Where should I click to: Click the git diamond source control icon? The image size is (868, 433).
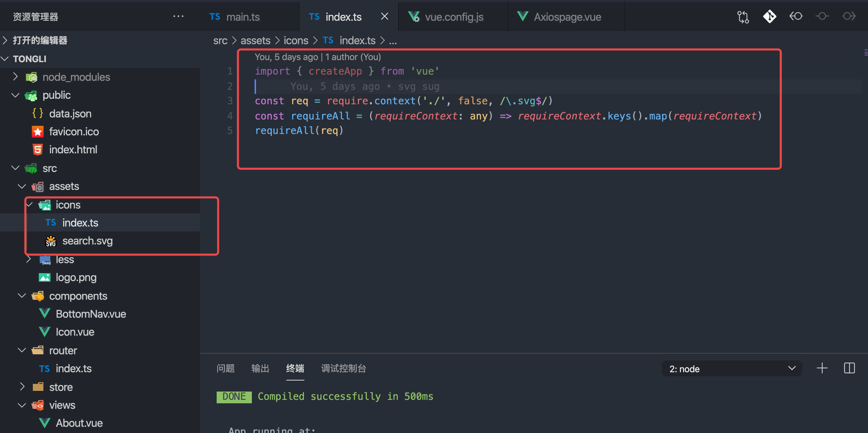pos(769,17)
